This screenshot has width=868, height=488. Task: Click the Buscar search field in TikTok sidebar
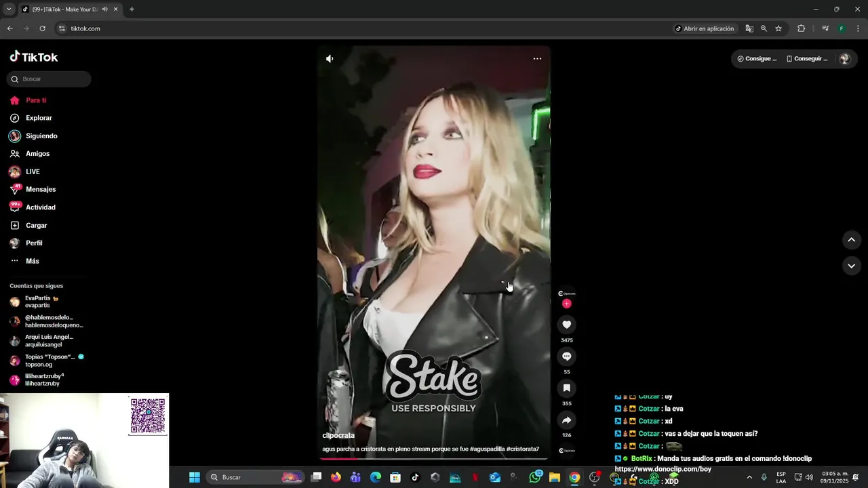click(x=49, y=79)
